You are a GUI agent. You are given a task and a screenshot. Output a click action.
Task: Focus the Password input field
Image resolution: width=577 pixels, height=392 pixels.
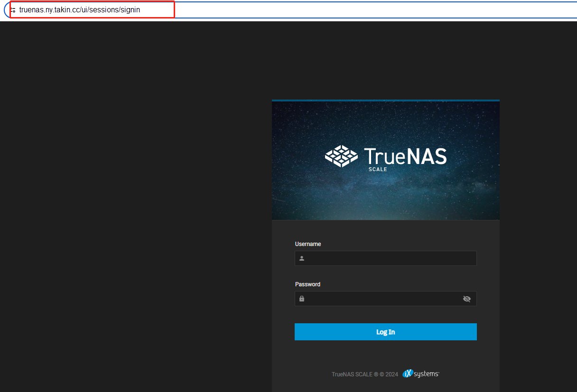[386, 299]
